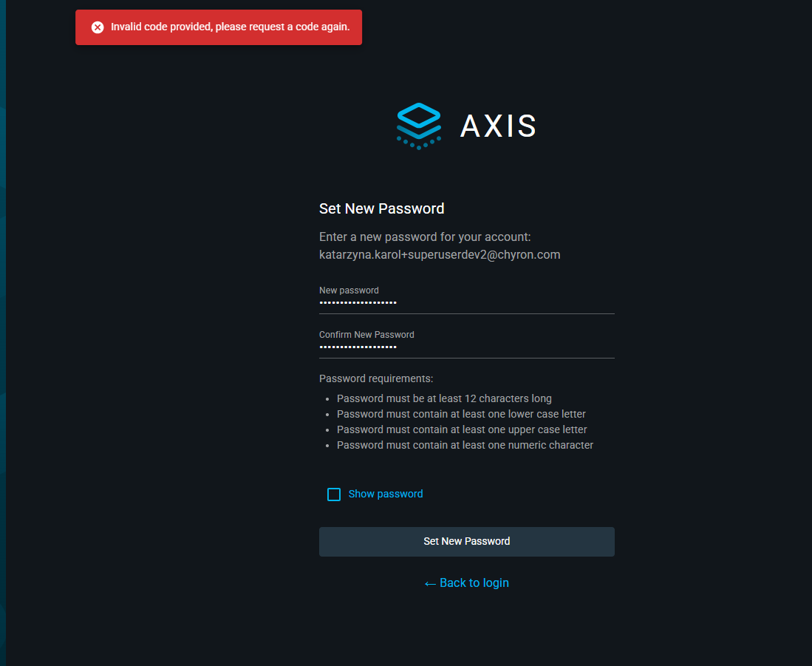Click the numeric character requirement
812x666 pixels.
point(465,445)
